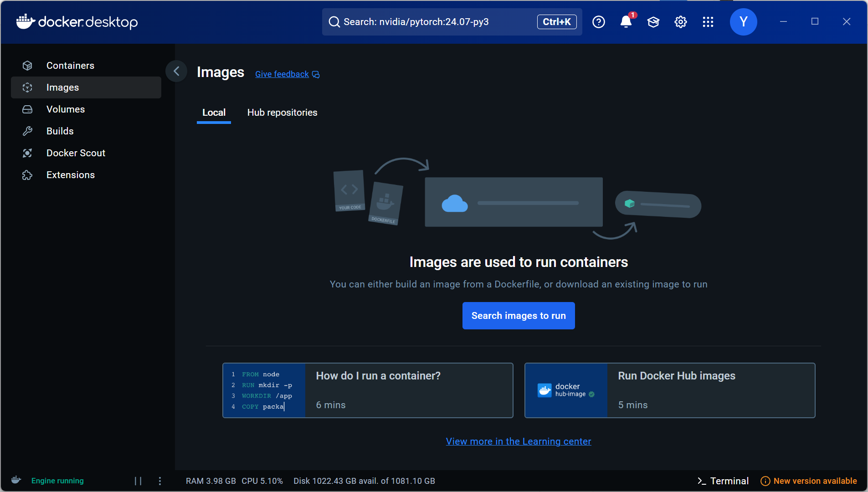Click the Terminal prompt icon
This screenshot has height=492, width=868.
point(701,481)
